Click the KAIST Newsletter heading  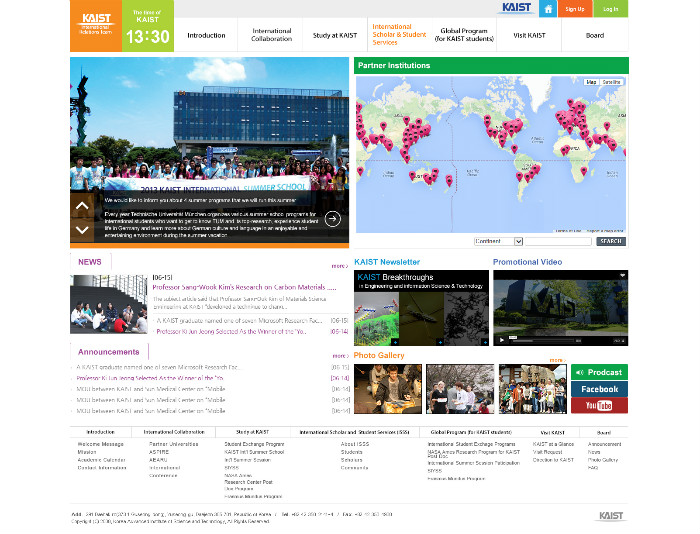click(x=387, y=262)
